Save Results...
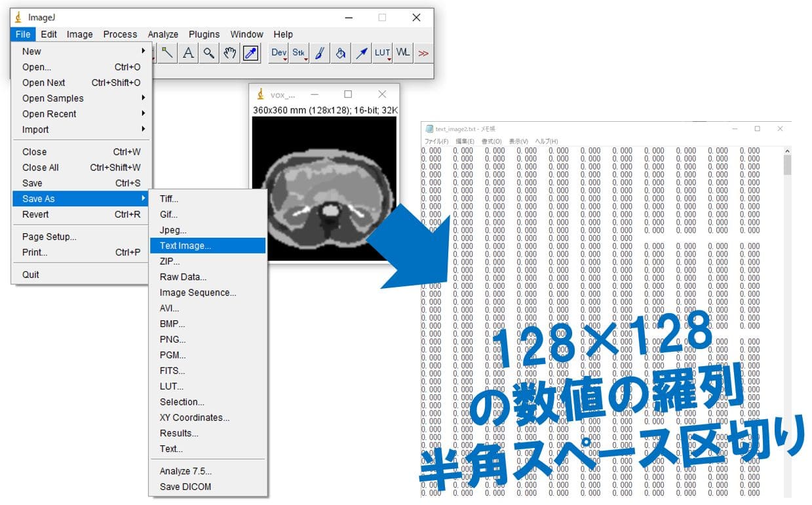 [x=208, y=433]
